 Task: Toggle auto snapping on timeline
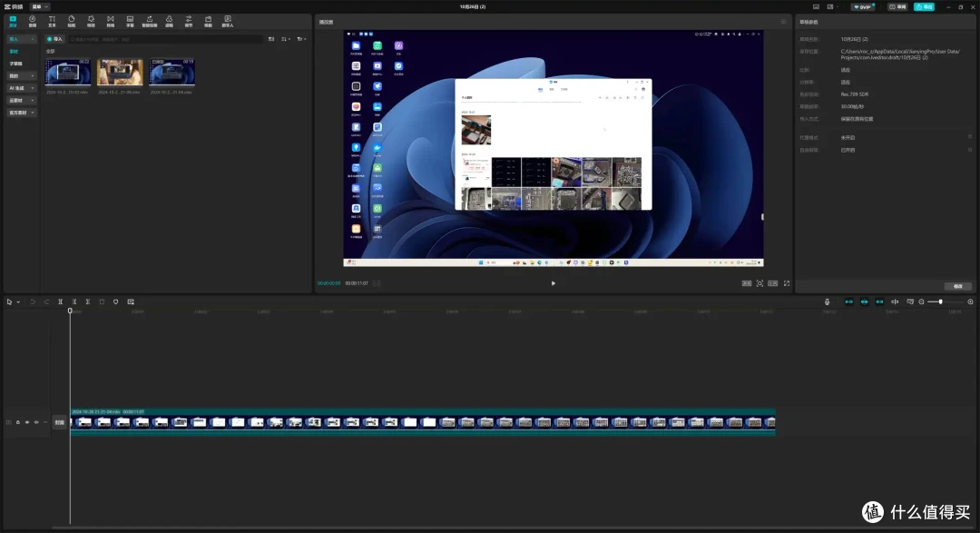(865, 301)
